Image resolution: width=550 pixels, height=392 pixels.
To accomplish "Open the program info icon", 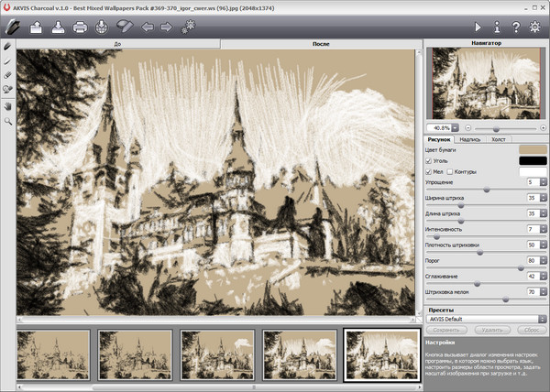I will (x=498, y=27).
